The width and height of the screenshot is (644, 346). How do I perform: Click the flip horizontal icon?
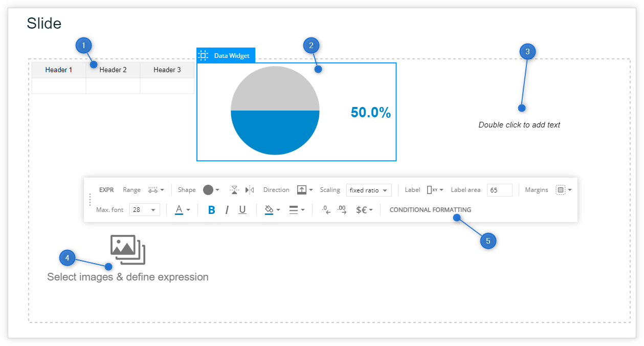click(x=250, y=190)
